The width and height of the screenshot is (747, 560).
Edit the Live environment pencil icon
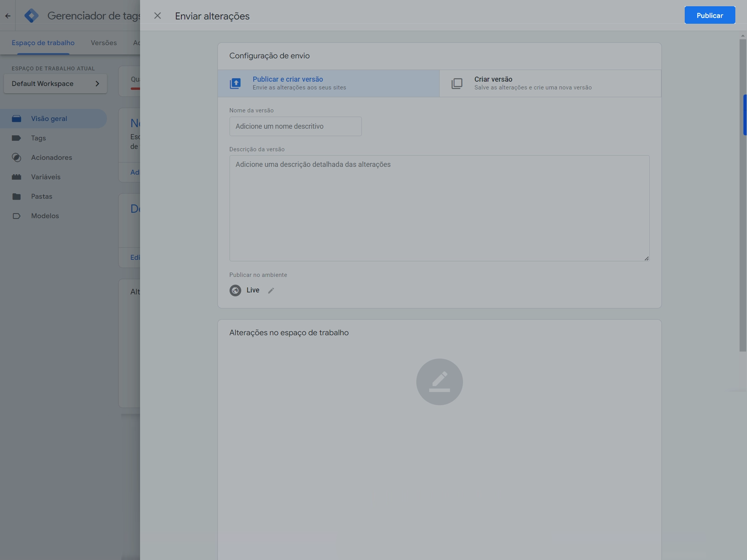click(x=271, y=290)
